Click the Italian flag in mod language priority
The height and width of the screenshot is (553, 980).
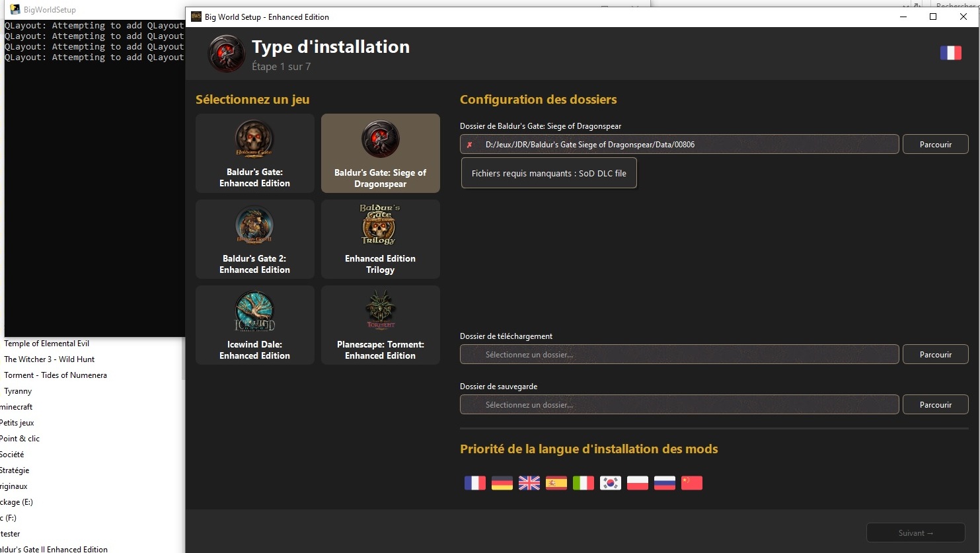point(584,483)
